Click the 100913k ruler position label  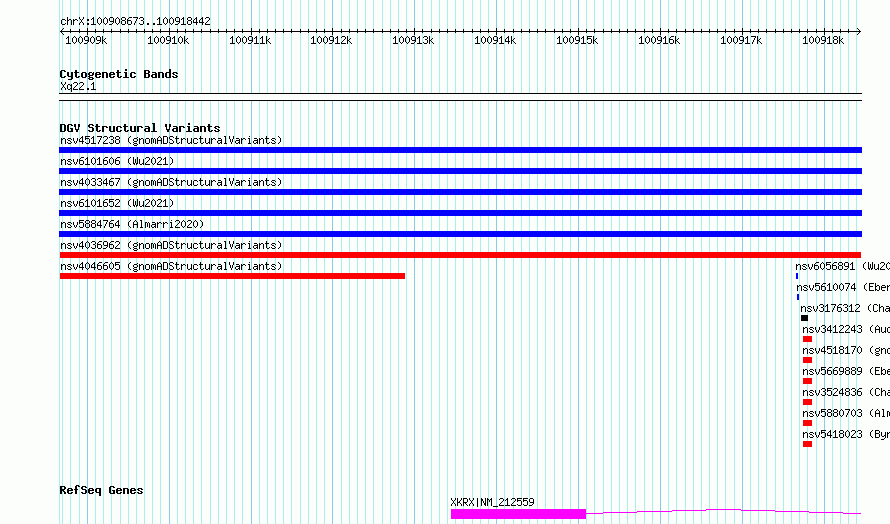pyautogui.click(x=413, y=40)
